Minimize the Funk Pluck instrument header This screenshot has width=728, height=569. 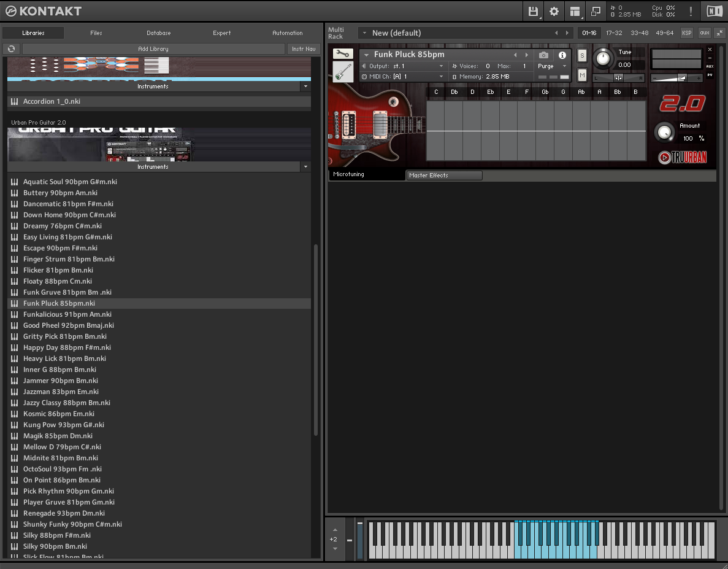point(710,58)
